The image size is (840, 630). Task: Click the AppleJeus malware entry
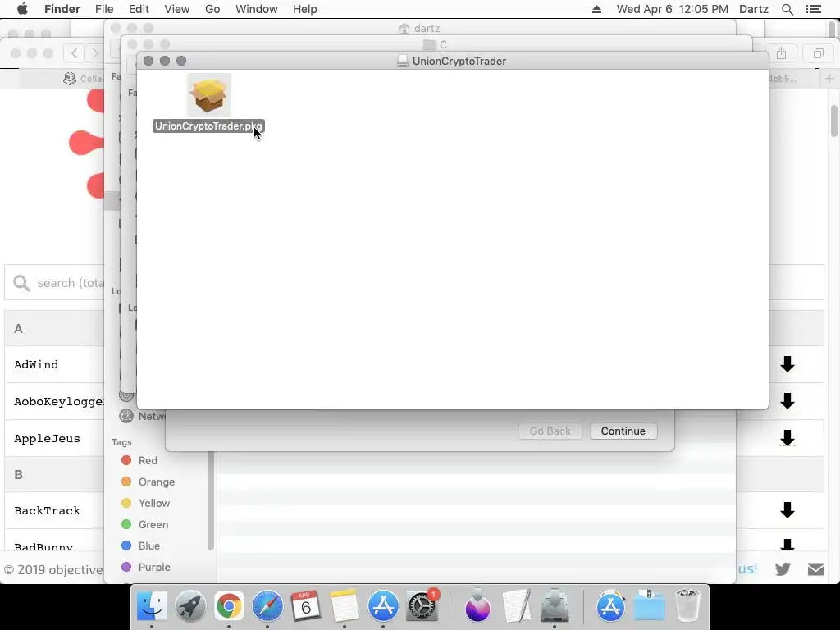pyautogui.click(x=47, y=439)
